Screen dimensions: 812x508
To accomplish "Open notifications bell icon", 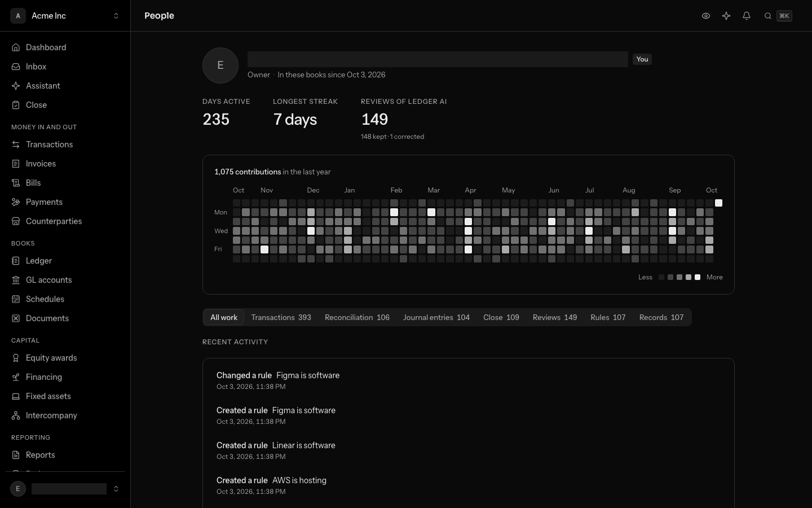I will click(x=747, y=16).
